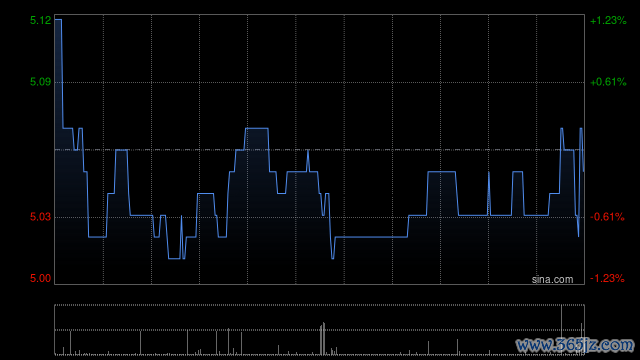
Task: Click the +1.23% percentage label
Action: [x=608, y=20]
